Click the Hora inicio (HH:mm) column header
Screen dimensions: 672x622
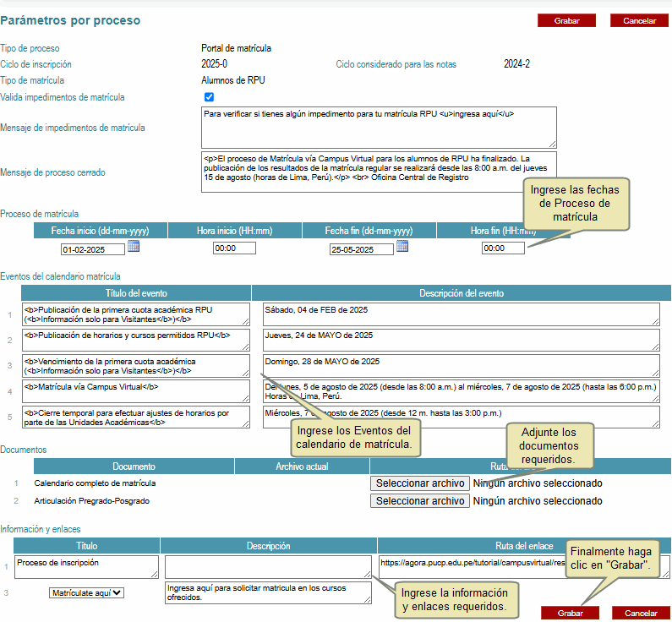pyautogui.click(x=234, y=231)
